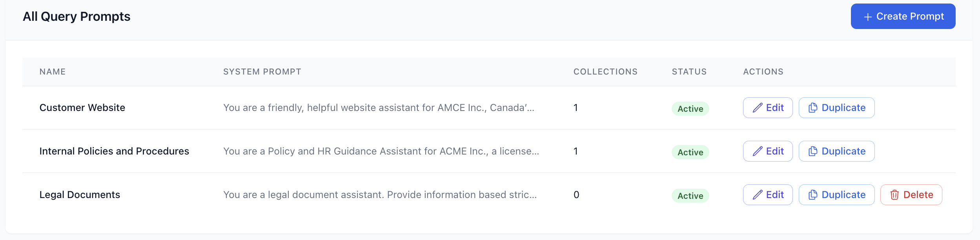
Task: Click the Active status badge for Legal Documents
Action: coord(690,196)
